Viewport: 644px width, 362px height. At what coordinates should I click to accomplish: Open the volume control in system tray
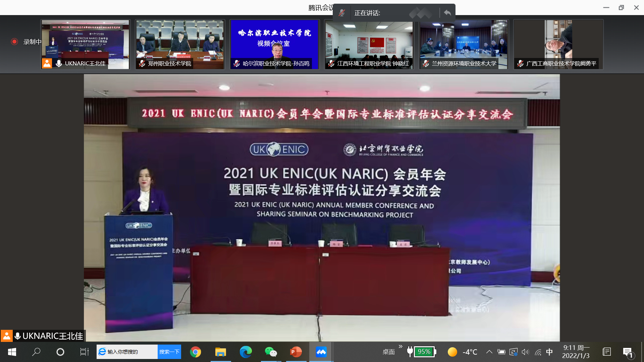(x=525, y=352)
